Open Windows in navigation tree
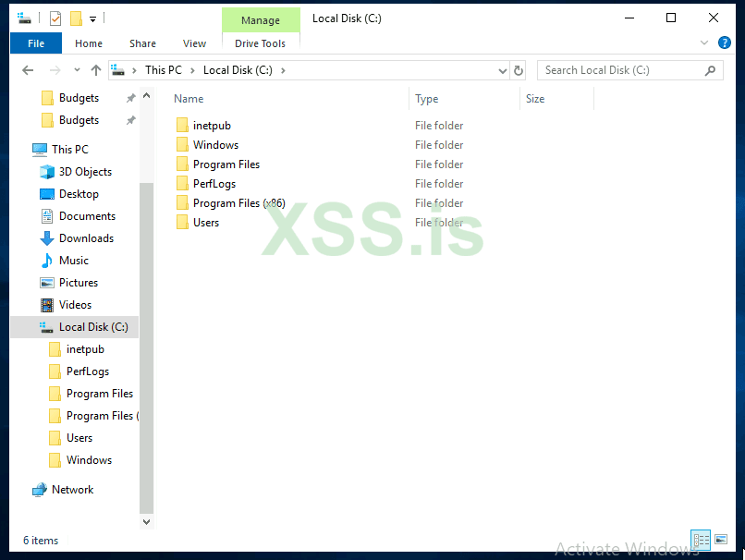The image size is (745, 560). click(x=89, y=460)
